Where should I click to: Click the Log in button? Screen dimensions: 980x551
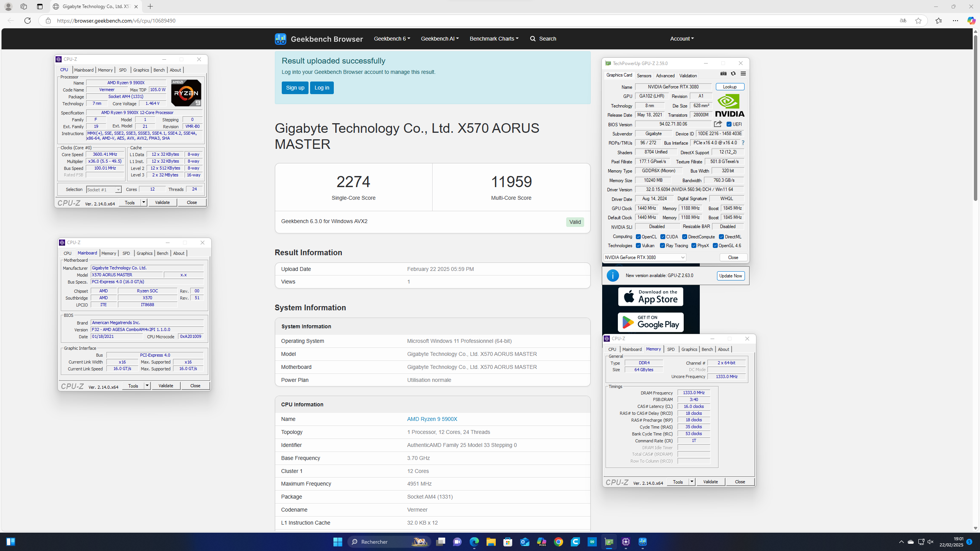coord(322,88)
